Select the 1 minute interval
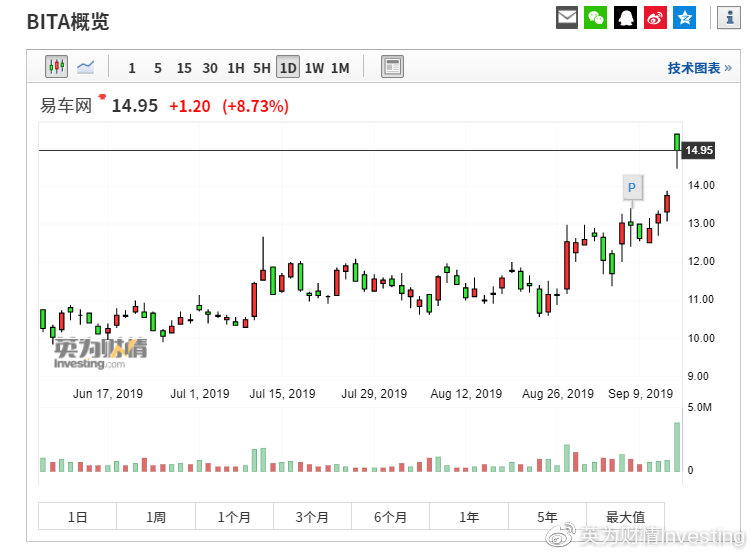753x556 pixels. click(x=132, y=68)
